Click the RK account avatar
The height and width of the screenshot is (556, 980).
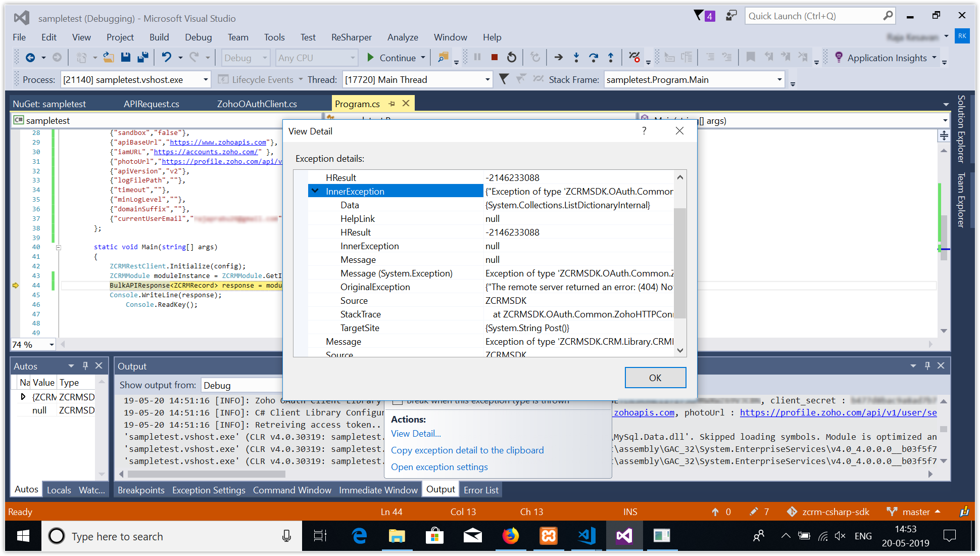pyautogui.click(x=962, y=36)
